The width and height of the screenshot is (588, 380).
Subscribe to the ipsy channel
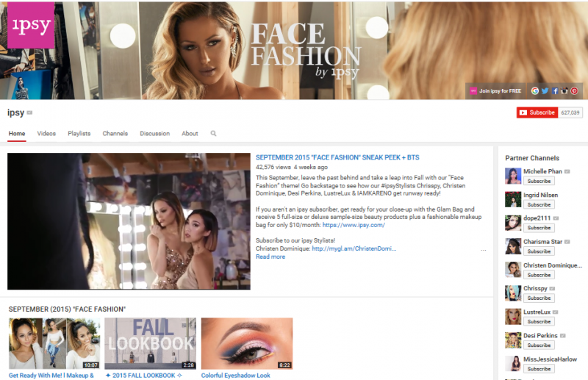click(x=537, y=112)
